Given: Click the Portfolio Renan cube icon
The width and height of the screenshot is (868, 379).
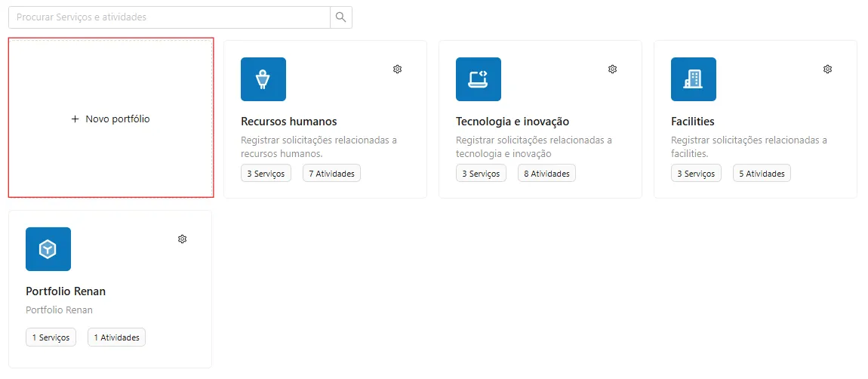Looking at the screenshot, I should 48,249.
